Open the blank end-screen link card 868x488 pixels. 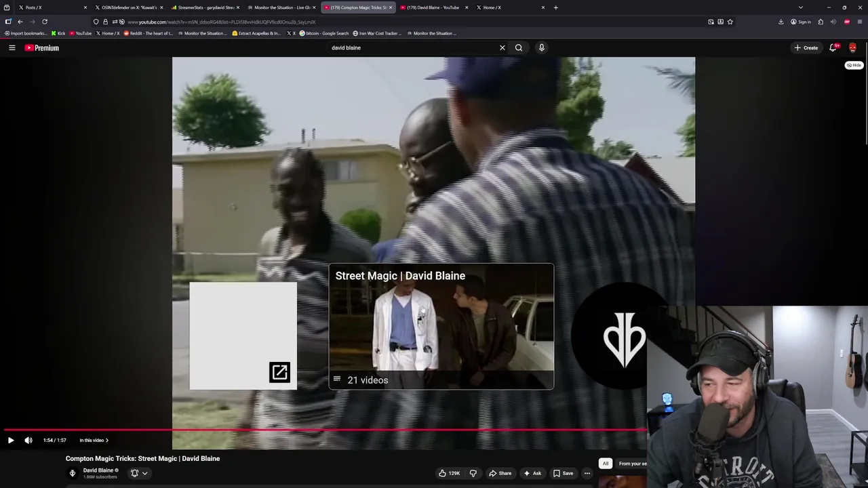click(x=243, y=336)
